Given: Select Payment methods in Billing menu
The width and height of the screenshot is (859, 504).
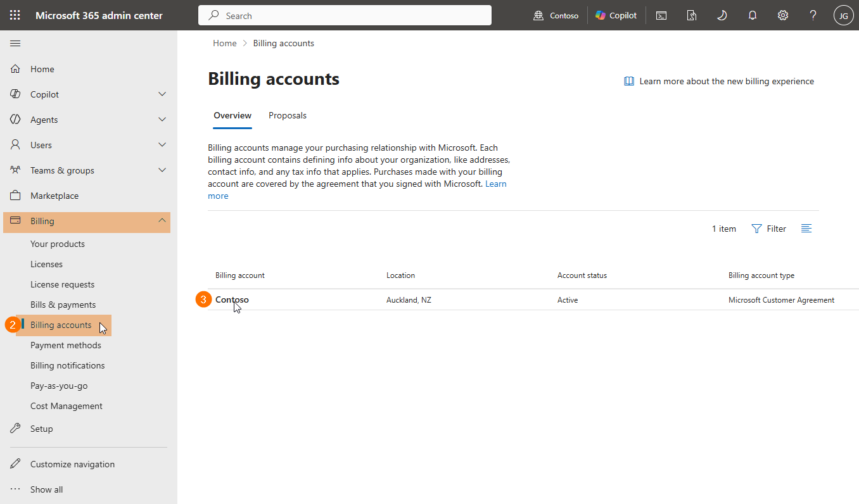Looking at the screenshot, I should point(66,345).
